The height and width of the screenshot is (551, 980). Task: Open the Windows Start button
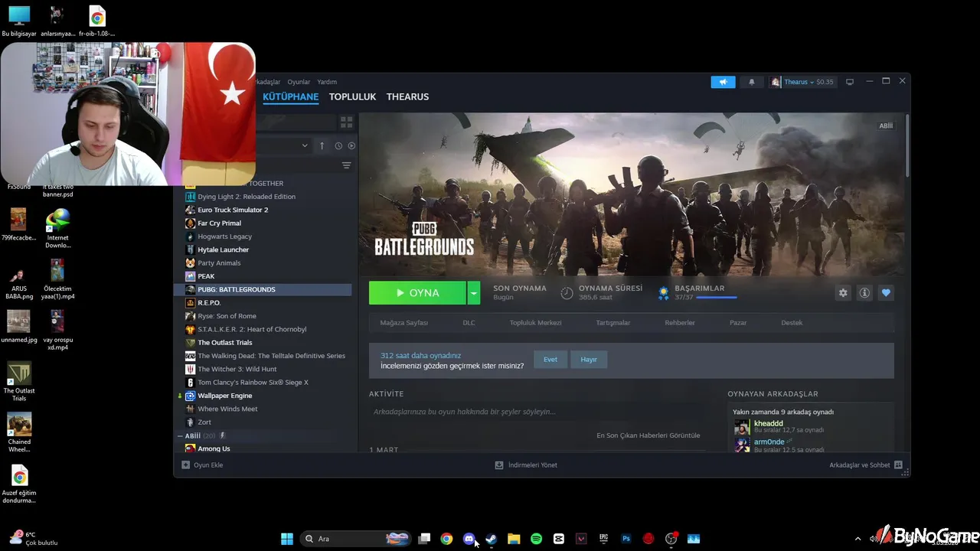(x=286, y=539)
